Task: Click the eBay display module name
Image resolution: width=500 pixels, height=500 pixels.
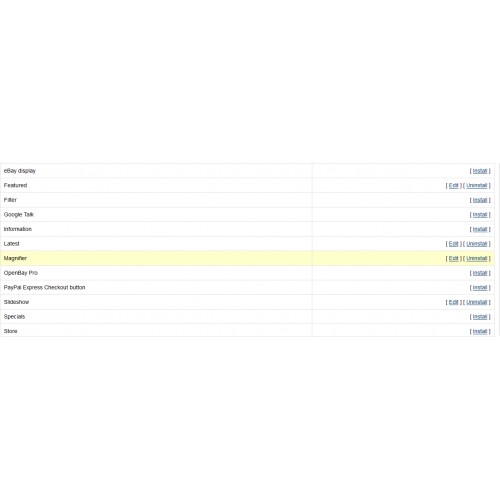Action: point(20,171)
